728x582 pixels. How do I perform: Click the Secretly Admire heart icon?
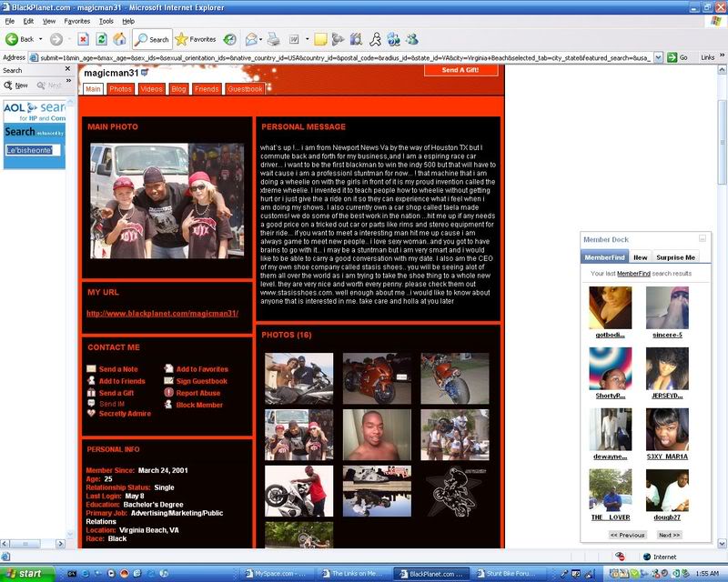(x=90, y=412)
